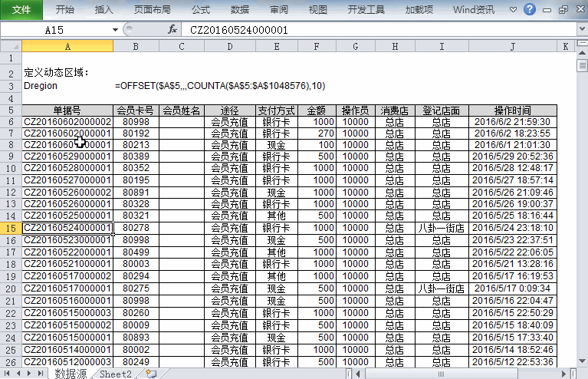
Task: Click the vertical split box above scrollbar
Action: click(x=582, y=43)
